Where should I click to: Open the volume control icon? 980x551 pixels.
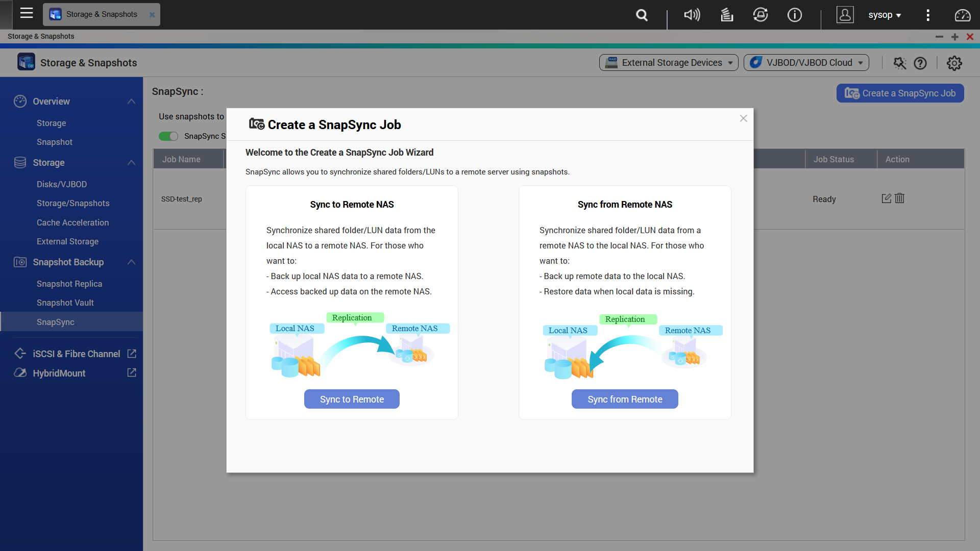(692, 15)
